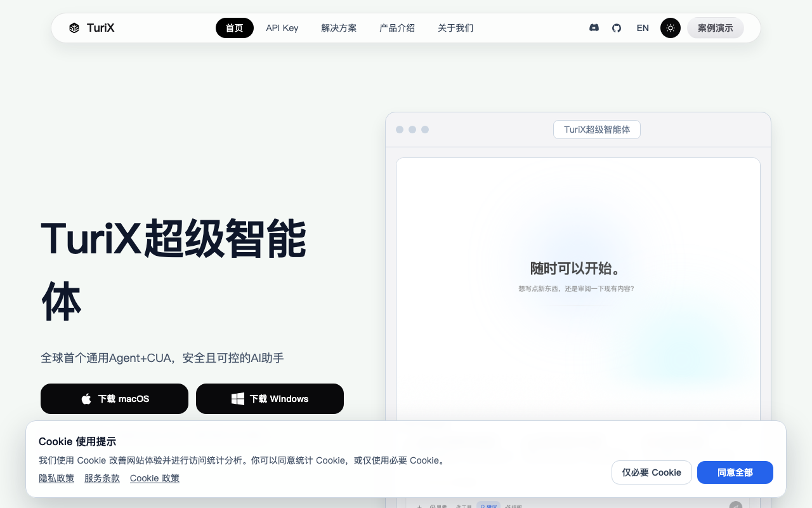This screenshot has height=508, width=812.
Task: Switch language using the EN button
Action: pos(643,28)
